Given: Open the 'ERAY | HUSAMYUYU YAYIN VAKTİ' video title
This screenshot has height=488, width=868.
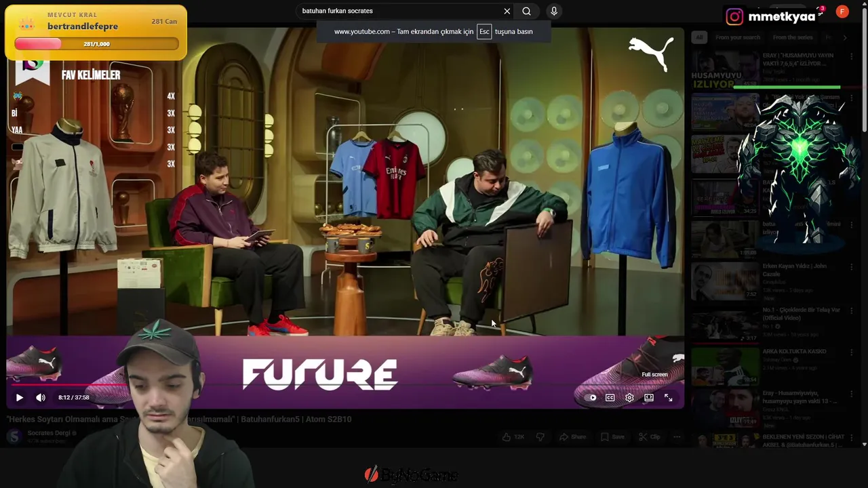Looking at the screenshot, I should 798,59.
